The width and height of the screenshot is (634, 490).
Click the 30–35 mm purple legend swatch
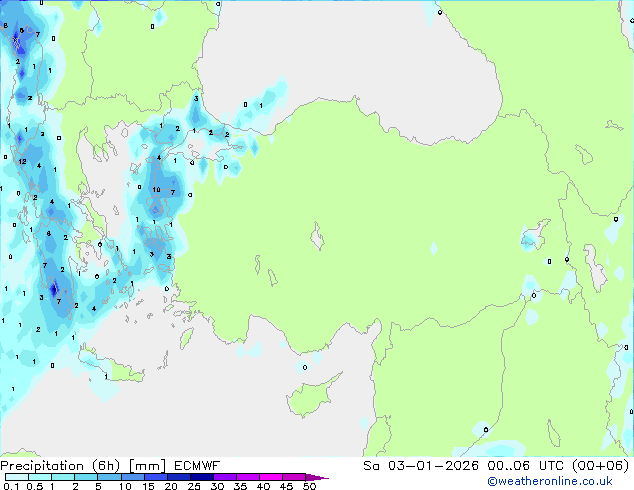click(225, 477)
